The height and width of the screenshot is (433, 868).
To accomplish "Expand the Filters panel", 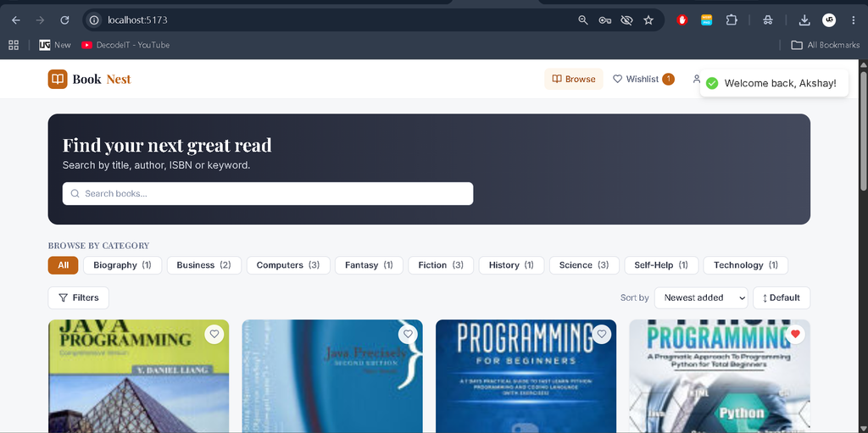I will pos(79,298).
